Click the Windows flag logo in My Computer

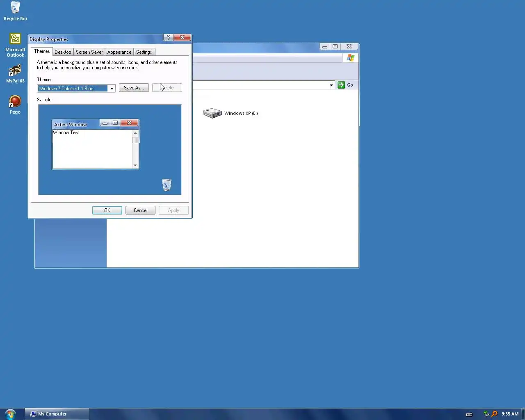click(350, 58)
